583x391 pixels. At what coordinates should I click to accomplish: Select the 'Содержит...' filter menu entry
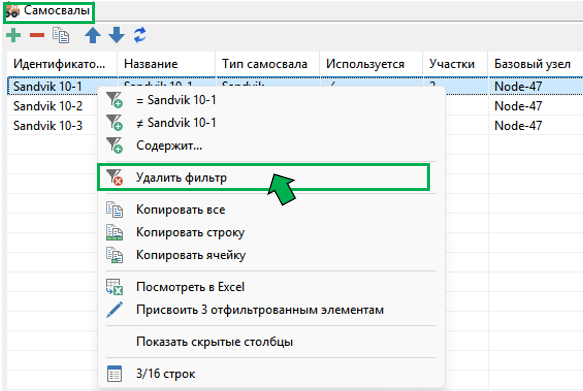pyautogui.click(x=271, y=145)
